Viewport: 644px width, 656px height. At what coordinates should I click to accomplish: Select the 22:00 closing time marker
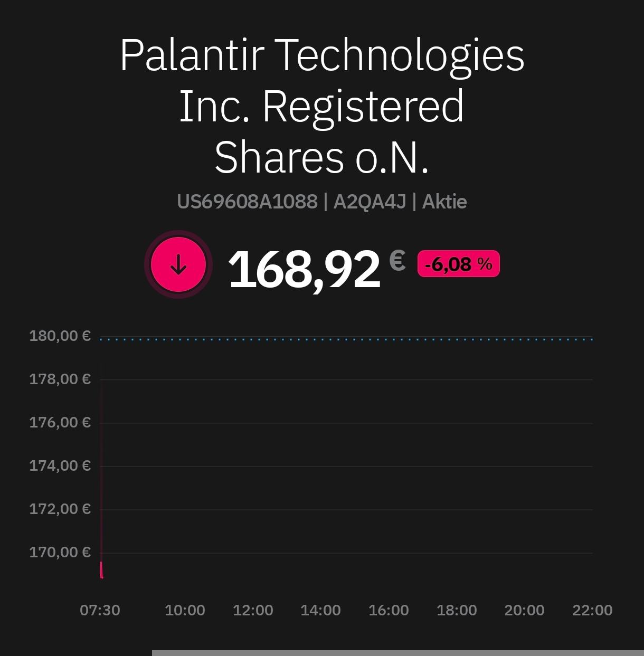pos(592,611)
